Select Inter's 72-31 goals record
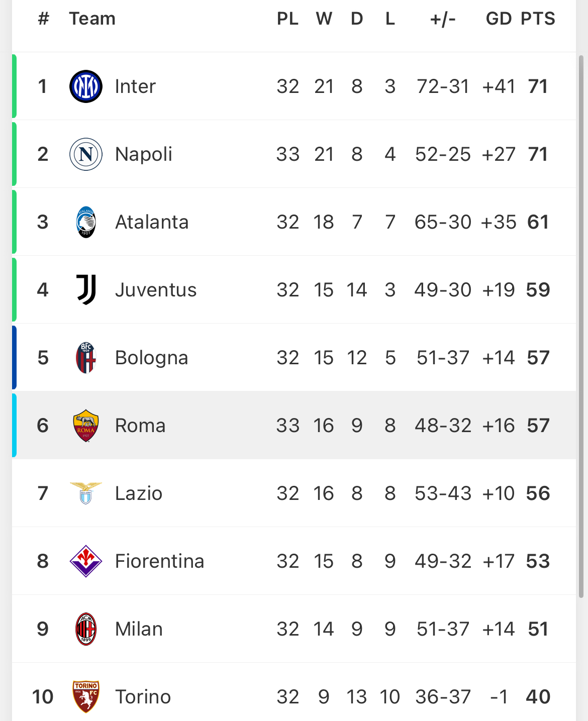 tap(443, 86)
